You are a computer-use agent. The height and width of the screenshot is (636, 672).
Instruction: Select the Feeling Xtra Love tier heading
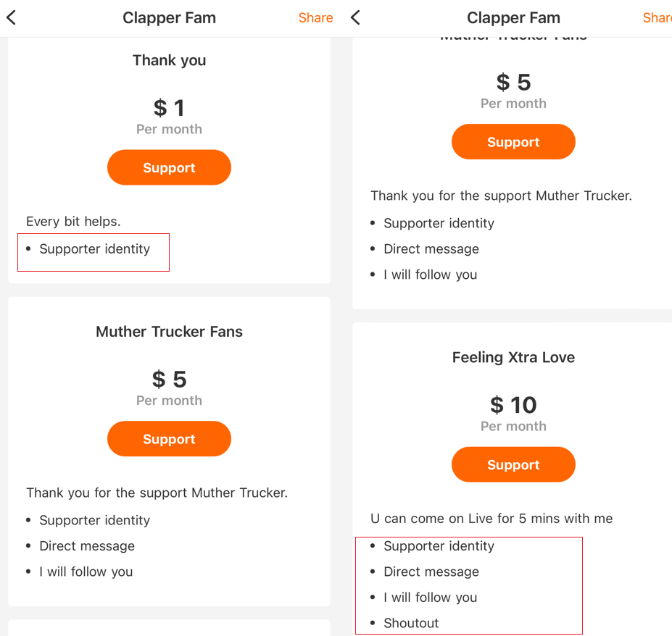pyautogui.click(x=513, y=357)
